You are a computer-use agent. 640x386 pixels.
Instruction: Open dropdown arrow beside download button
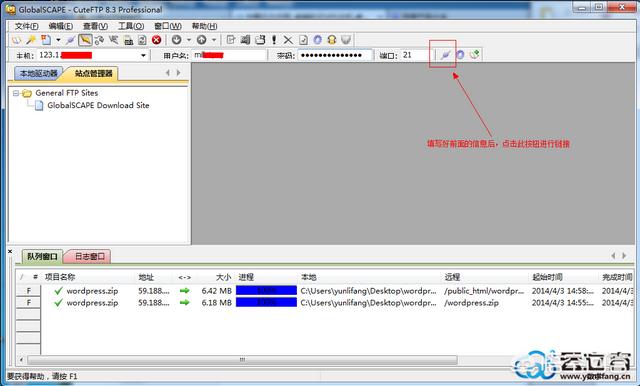[189, 40]
